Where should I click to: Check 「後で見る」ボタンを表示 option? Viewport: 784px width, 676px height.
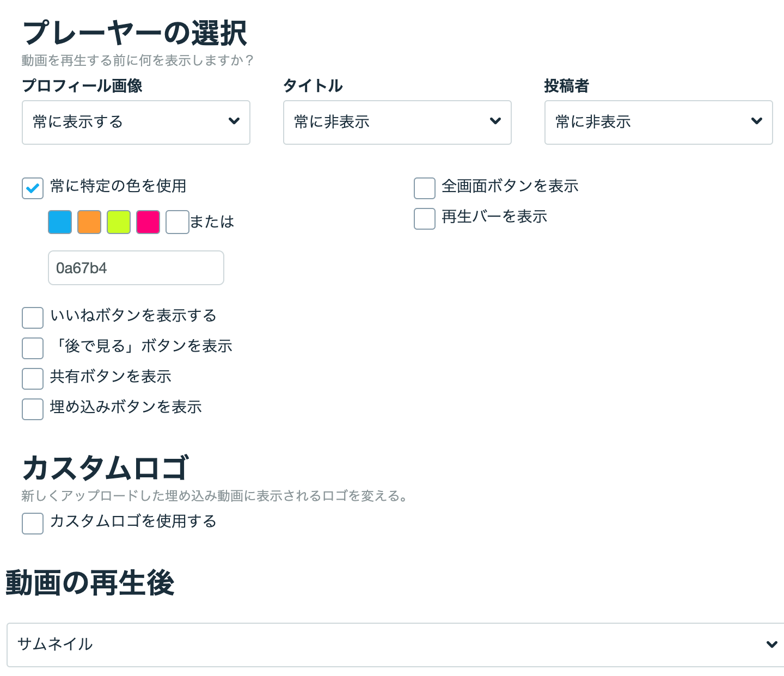click(33, 348)
